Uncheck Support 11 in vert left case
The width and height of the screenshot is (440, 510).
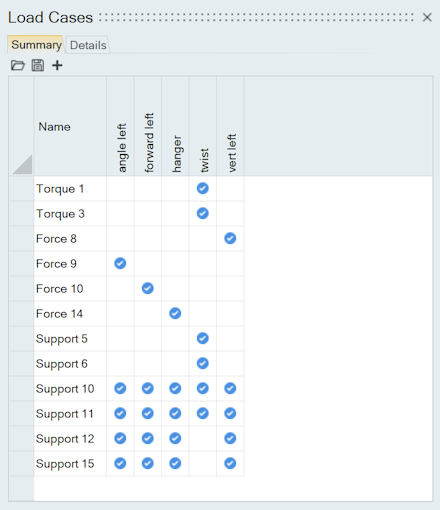click(230, 413)
